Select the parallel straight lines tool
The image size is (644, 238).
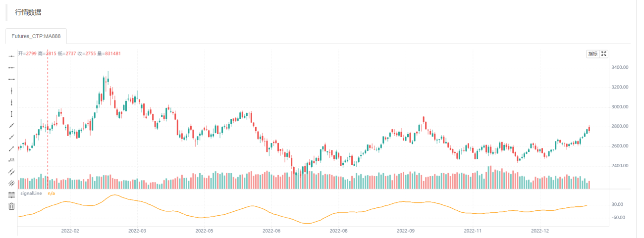coord(12,183)
